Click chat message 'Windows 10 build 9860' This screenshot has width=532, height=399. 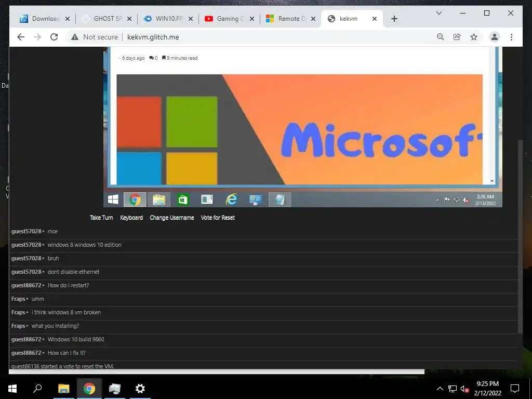(76, 339)
